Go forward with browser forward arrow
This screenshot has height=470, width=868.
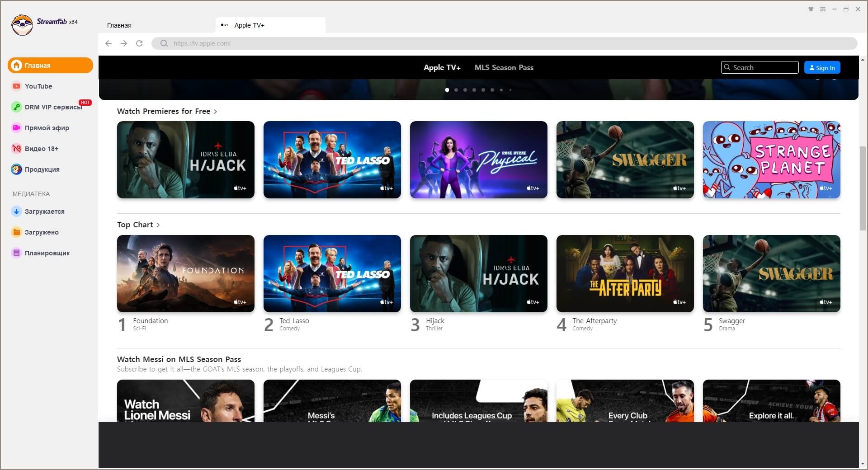[x=124, y=43]
